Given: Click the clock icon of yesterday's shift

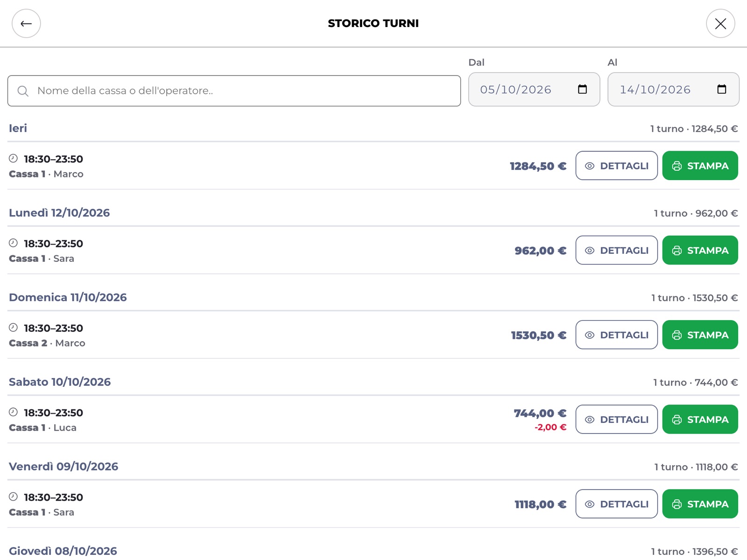Looking at the screenshot, I should (13, 158).
